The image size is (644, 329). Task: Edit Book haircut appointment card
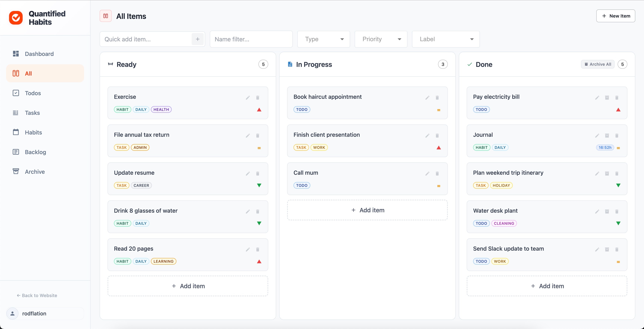click(x=427, y=98)
